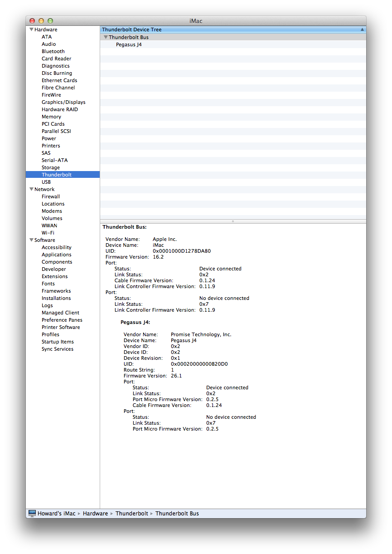Show Components list
The height and width of the screenshot is (554, 392).
57,262
